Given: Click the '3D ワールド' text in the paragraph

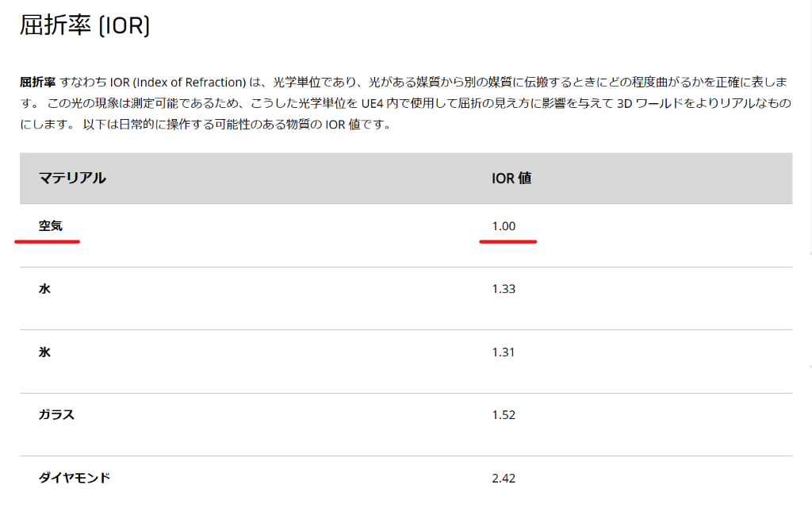Looking at the screenshot, I should pos(647,104).
